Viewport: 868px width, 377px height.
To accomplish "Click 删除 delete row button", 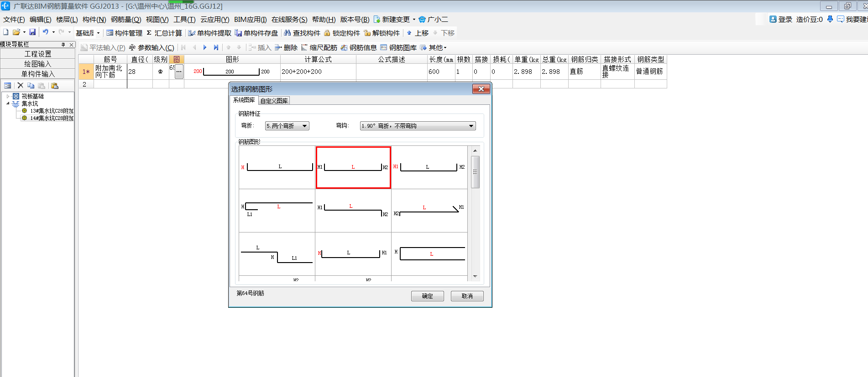I will click(x=286, y=47).
